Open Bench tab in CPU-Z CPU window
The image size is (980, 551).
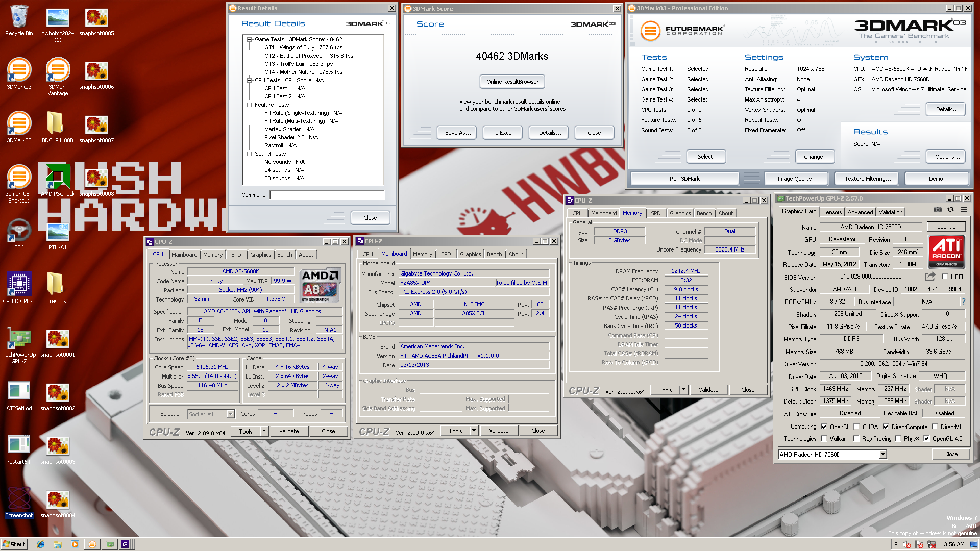tap(284, 255)
